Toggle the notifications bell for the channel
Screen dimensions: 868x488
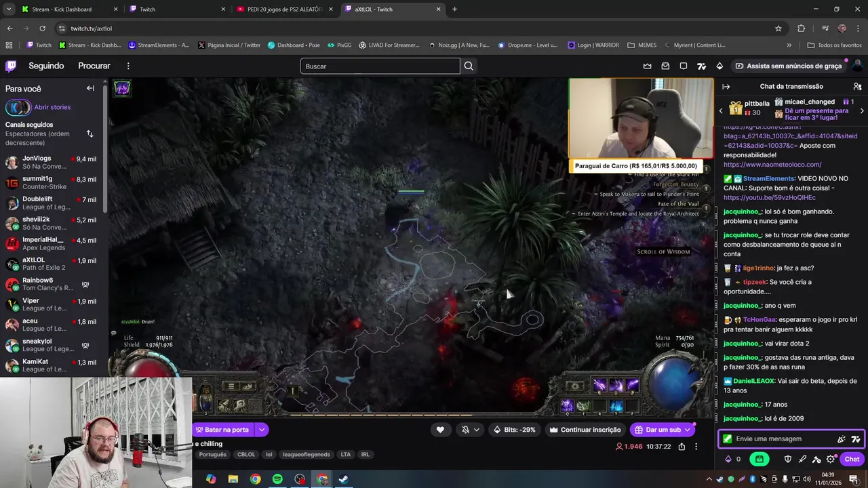(465, 430)
